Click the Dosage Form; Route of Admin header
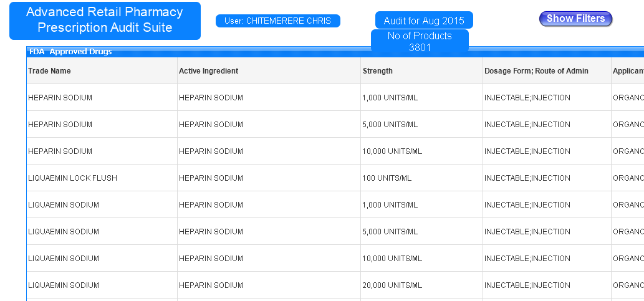 coord(536,71)
